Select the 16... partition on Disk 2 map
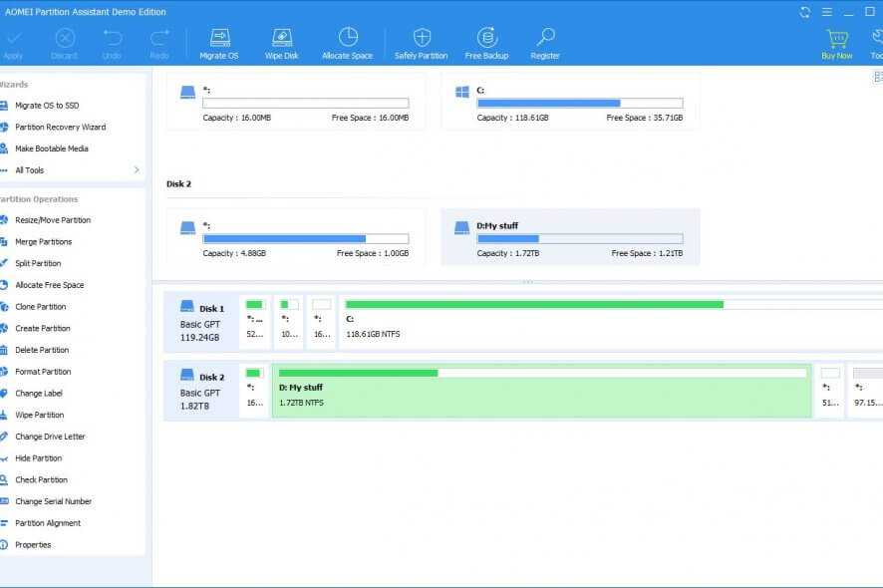This screenshot has height=588, width=883. click(255, 391)
